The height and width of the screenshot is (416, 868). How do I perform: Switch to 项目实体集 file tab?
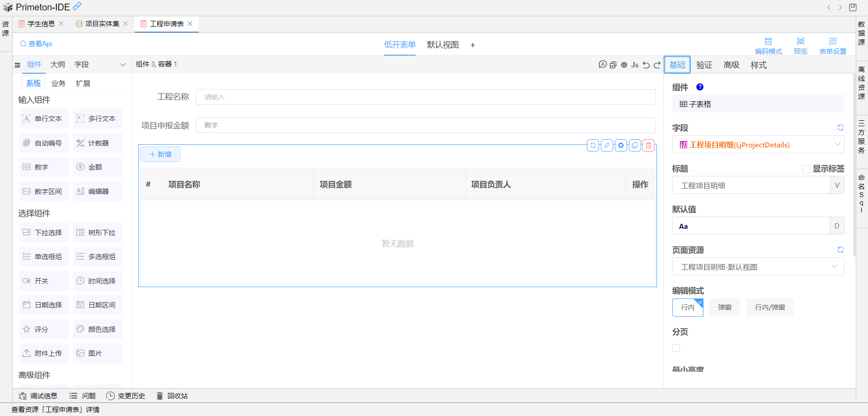point(102,24)
